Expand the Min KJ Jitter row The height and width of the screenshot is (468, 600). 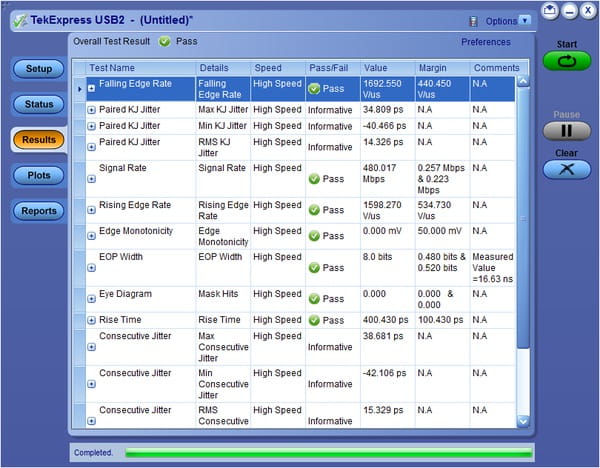tap(91, 126)
